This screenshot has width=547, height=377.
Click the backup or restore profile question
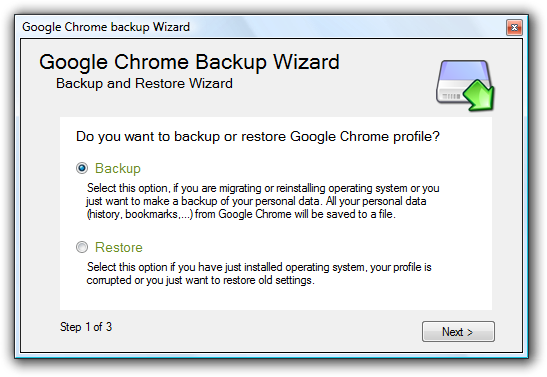[x=258, y=136]
